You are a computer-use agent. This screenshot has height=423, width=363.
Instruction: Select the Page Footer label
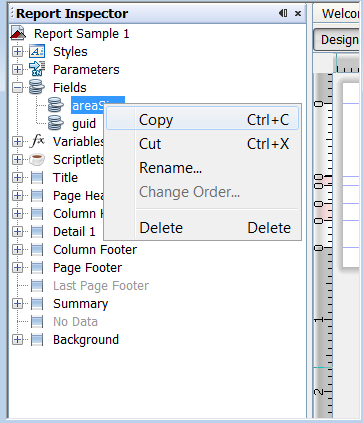(x=88, y=268)
